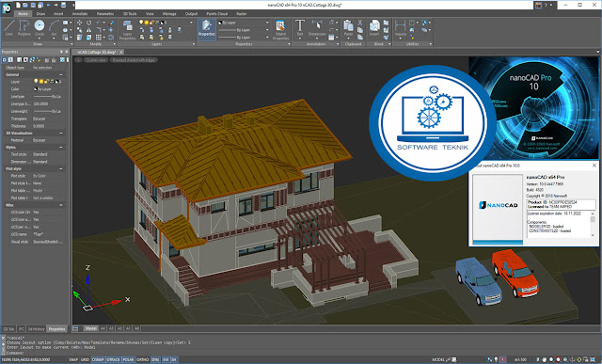Open the Insert ribbon tab

tap(58, 14)
